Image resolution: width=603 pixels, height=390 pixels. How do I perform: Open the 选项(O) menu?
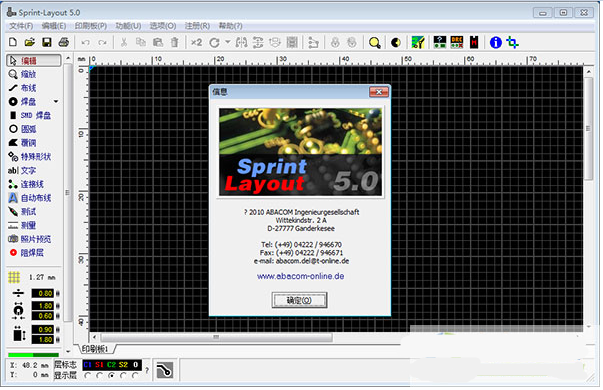163,26
